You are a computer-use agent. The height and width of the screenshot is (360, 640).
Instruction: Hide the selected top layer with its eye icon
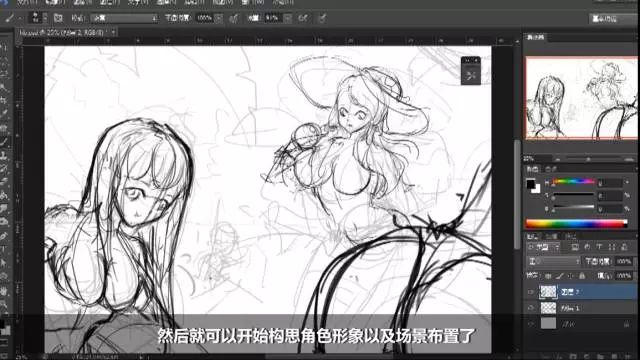pos(531,292)
